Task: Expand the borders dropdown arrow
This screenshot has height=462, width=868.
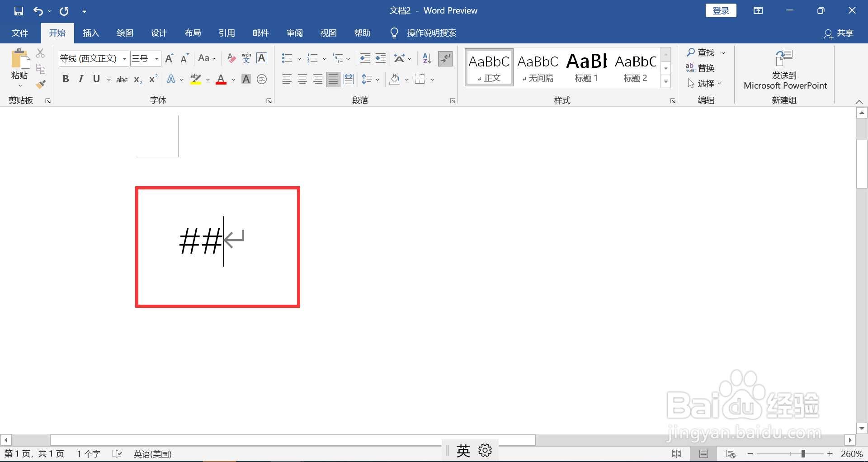Action: click(x=432, y=80)
